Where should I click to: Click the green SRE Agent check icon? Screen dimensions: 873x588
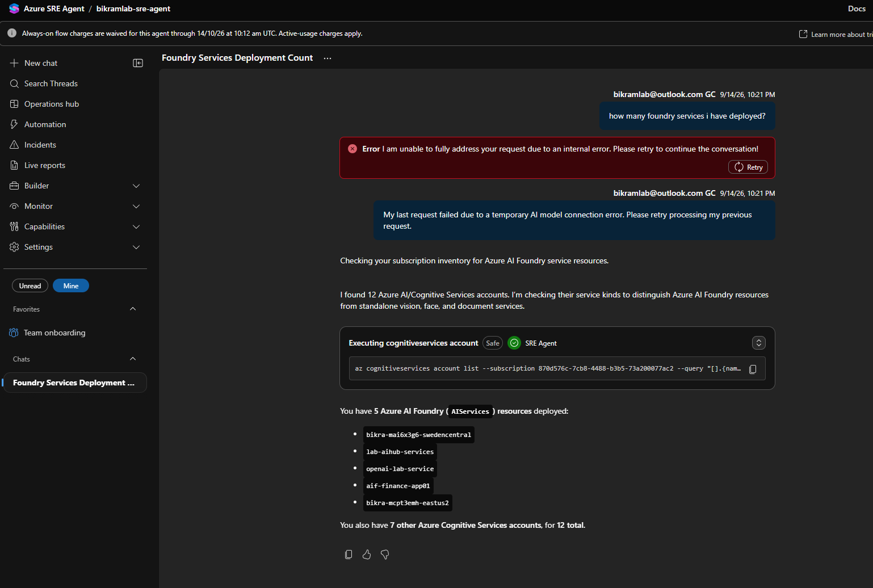click(514, 343)
